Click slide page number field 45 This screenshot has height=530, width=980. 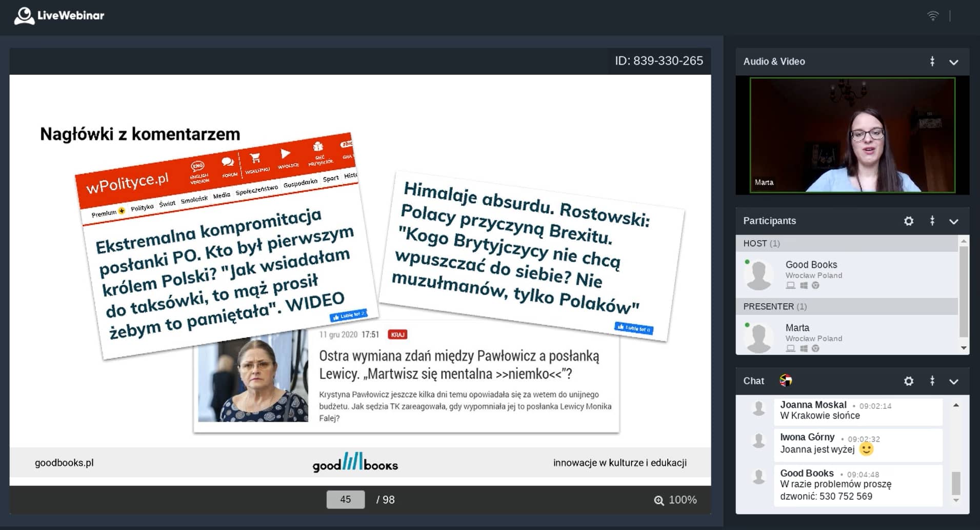pyautogui.click(x=346, y=500)
